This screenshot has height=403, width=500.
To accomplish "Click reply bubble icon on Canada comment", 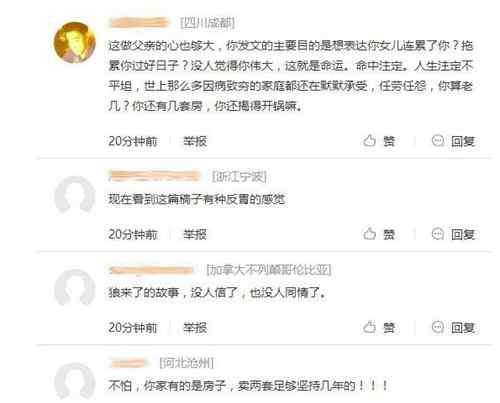I will pyautogui.click(x=438, y=327).
